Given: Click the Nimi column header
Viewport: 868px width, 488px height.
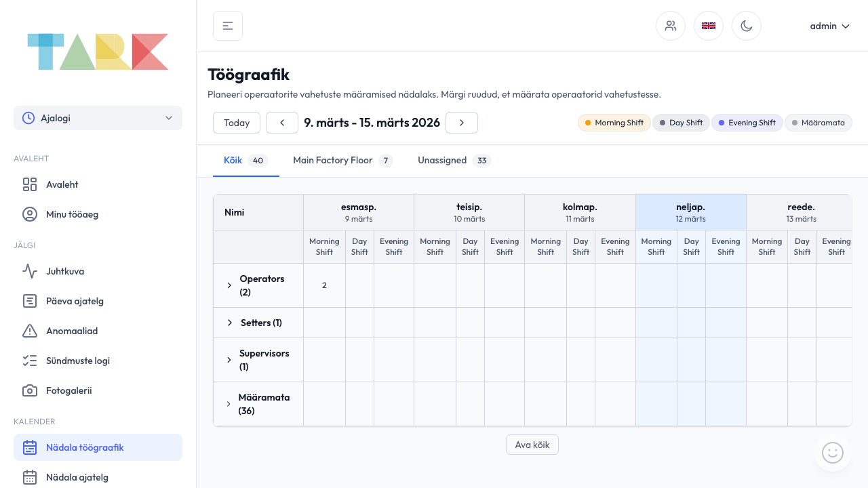Looking at the screenshot, I should [x=258, y=212].
